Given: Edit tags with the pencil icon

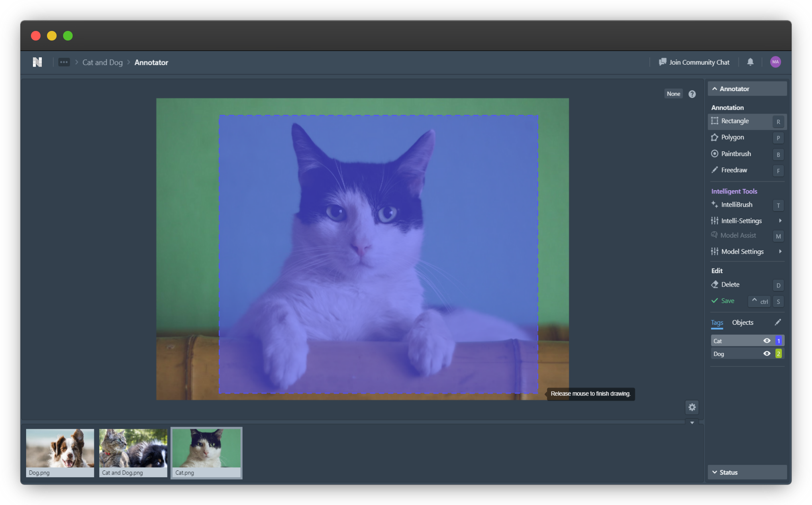Looking at the screenshot, I should point(778,322).
